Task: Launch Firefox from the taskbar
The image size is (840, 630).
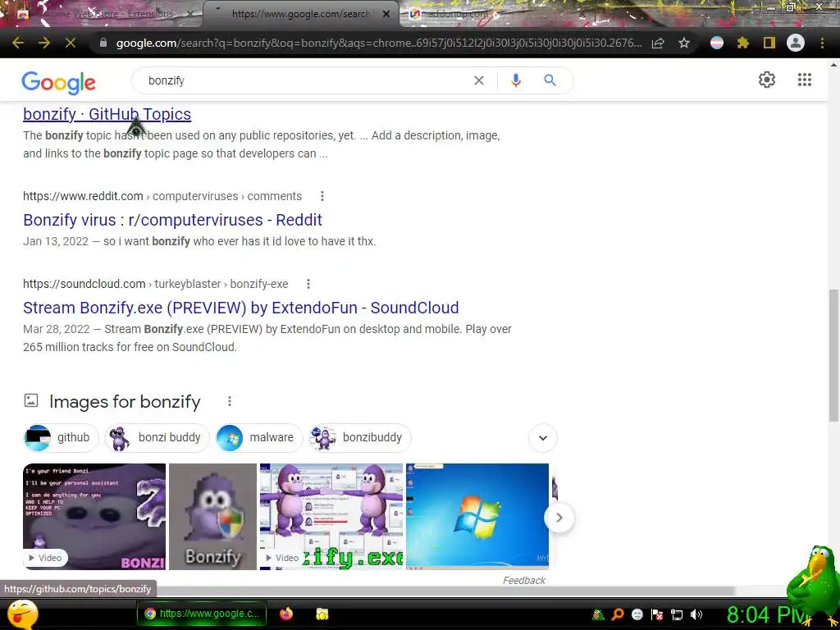Action: click(x=286, y=614)
